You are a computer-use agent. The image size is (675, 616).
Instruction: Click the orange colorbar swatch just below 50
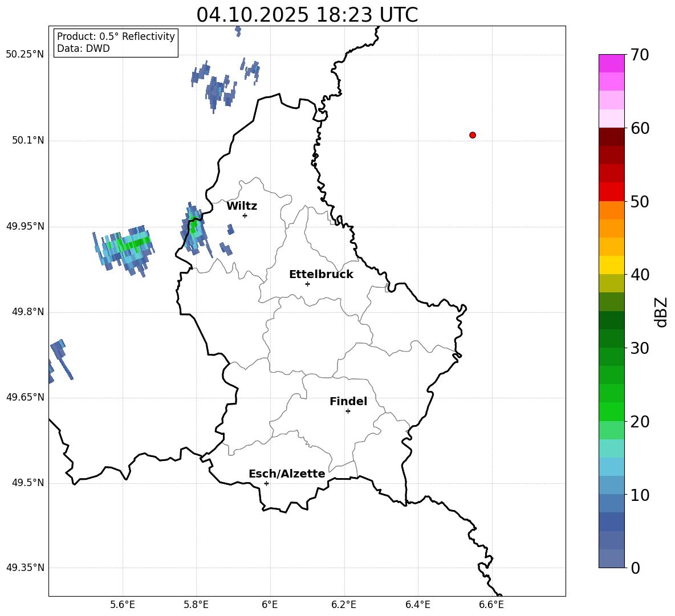[612, 210]
